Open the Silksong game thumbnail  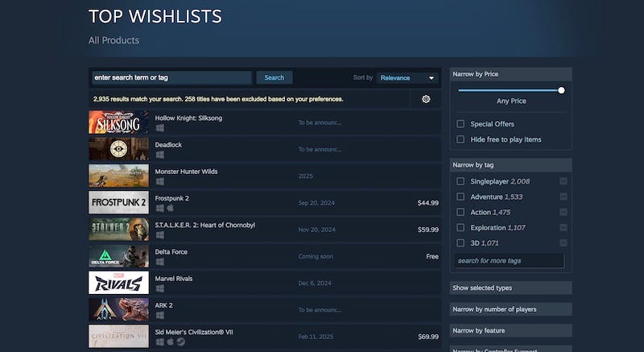[x=118, y=122]
